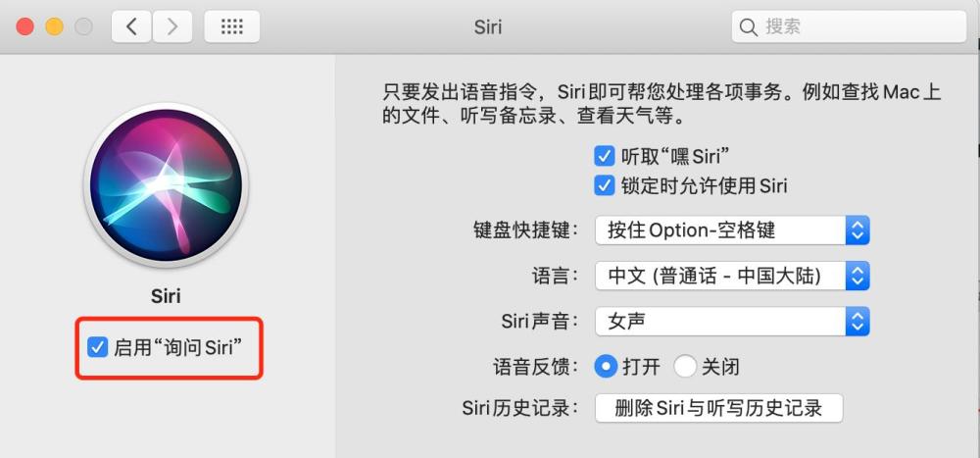Uncheck 听取"嘿Siri" option
This screenshot has height=458, width=980.
(x=605, y=155)
